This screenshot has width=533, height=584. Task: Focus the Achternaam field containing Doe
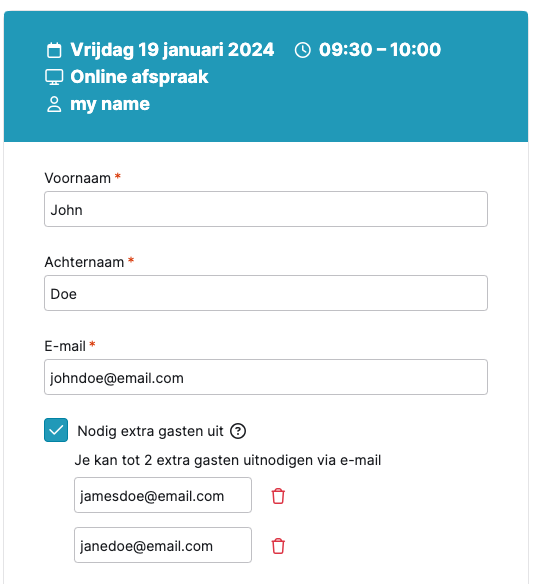[x=266, y=293]
